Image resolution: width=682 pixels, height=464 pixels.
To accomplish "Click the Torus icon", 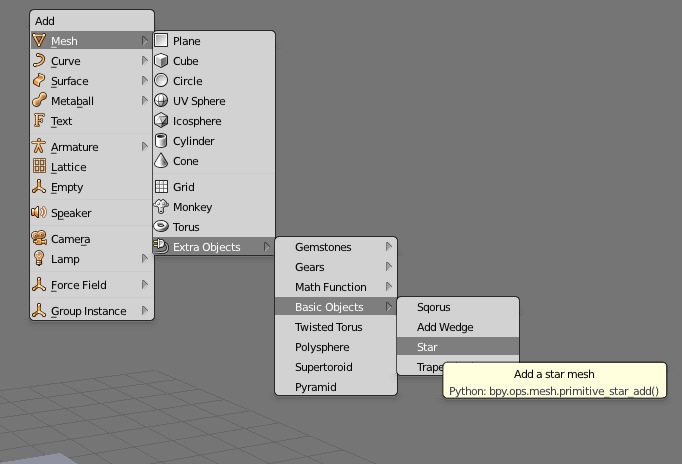I will click(161, 227).
